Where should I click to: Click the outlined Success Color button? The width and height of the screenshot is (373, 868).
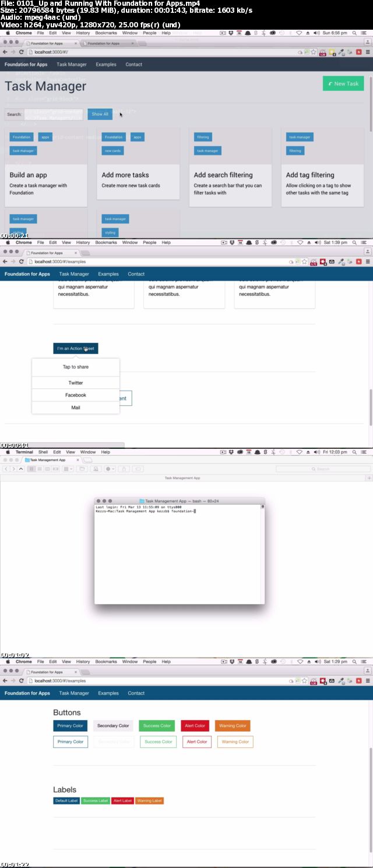[159, 742]
